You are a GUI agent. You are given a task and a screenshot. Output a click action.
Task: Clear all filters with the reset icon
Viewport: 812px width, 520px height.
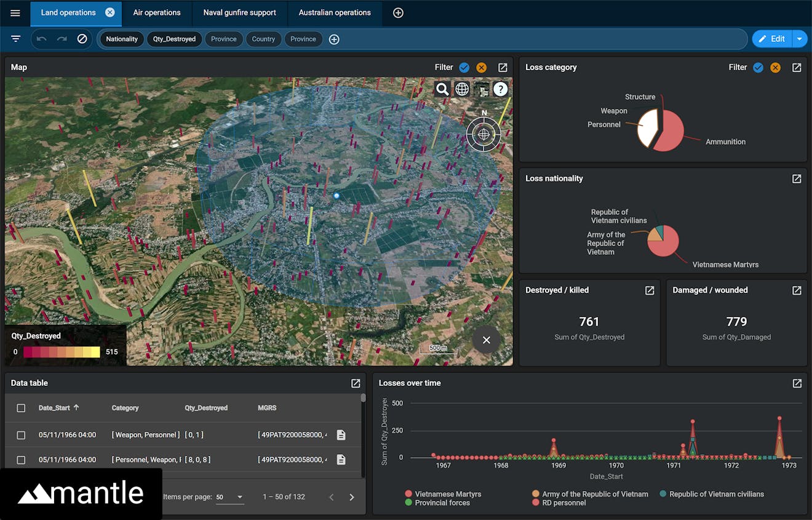click(x=82, y=39)
